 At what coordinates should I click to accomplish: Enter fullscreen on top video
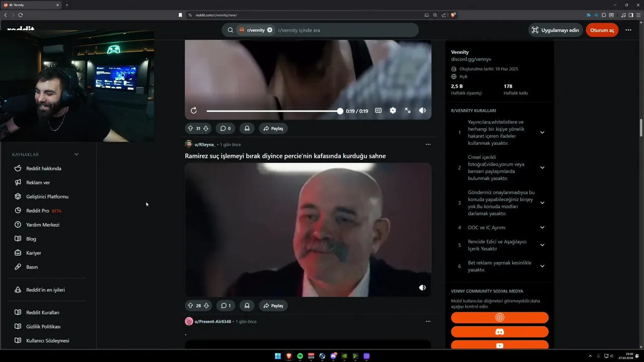(408, 111)
